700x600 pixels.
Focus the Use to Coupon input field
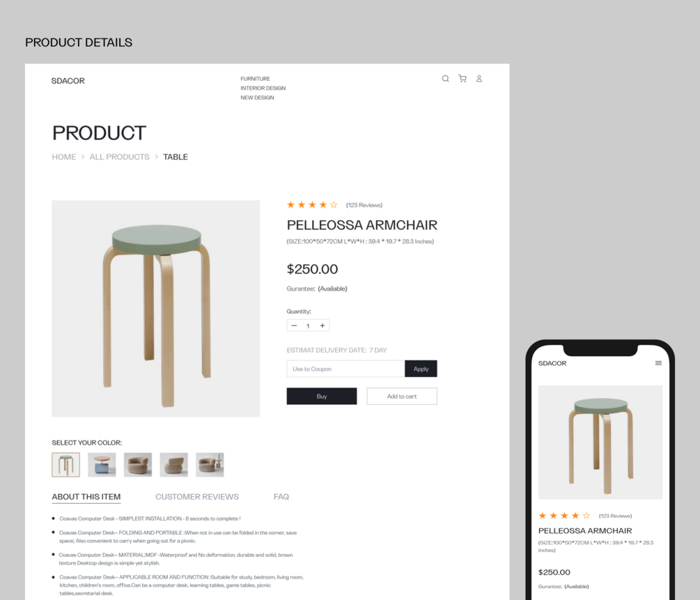pyautogui.click(x=345, y=369)
